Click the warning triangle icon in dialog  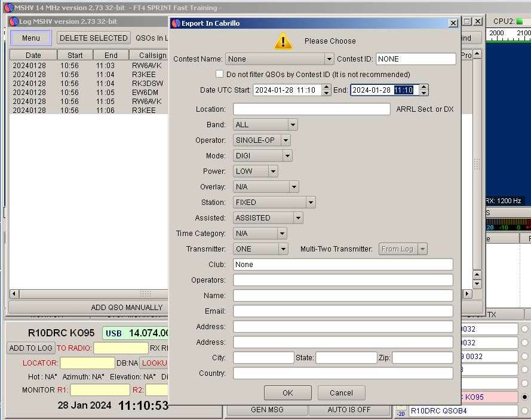(283, 41)
